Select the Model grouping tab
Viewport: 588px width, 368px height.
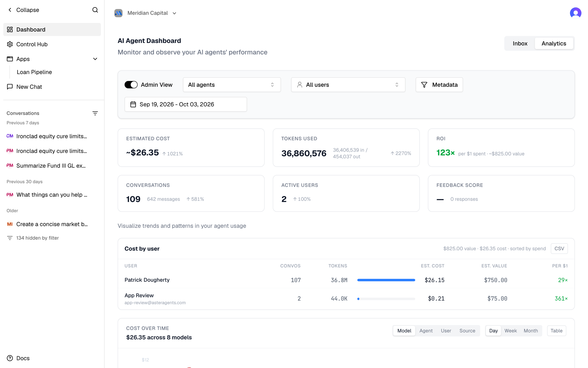(404, 331)
